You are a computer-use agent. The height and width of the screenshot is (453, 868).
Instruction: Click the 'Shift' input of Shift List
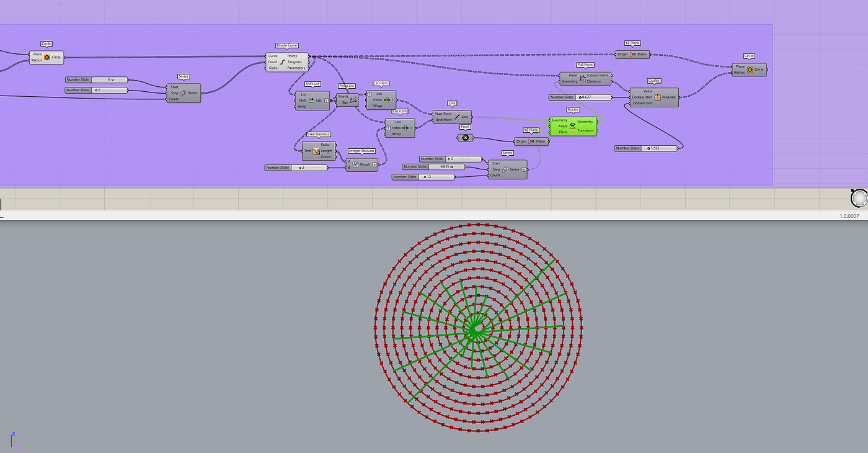[303, 100]
